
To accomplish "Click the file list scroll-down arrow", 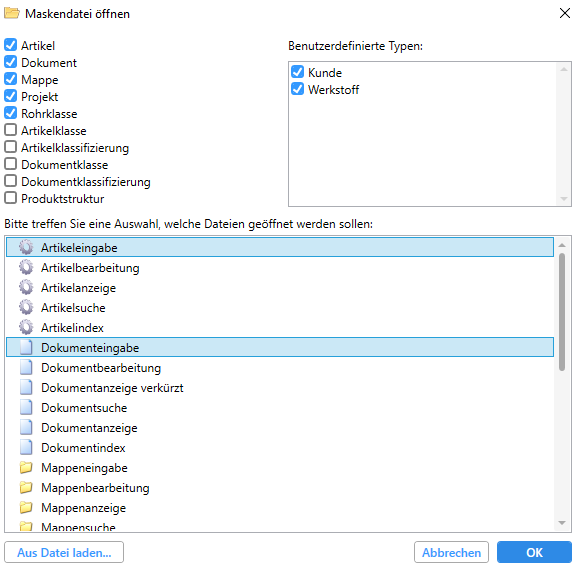I will click(562, 522).
